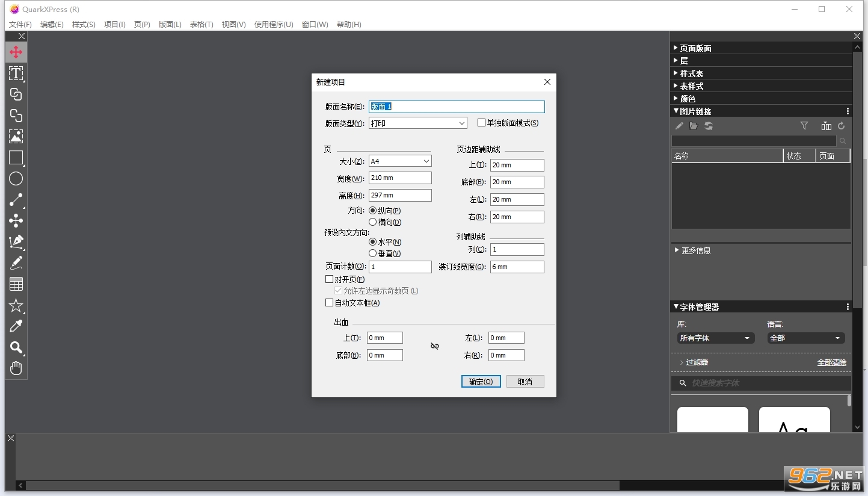Screen dimensions: 868x496
Task: Select the Item (move) tool
Action: click(x=16, y=52)
